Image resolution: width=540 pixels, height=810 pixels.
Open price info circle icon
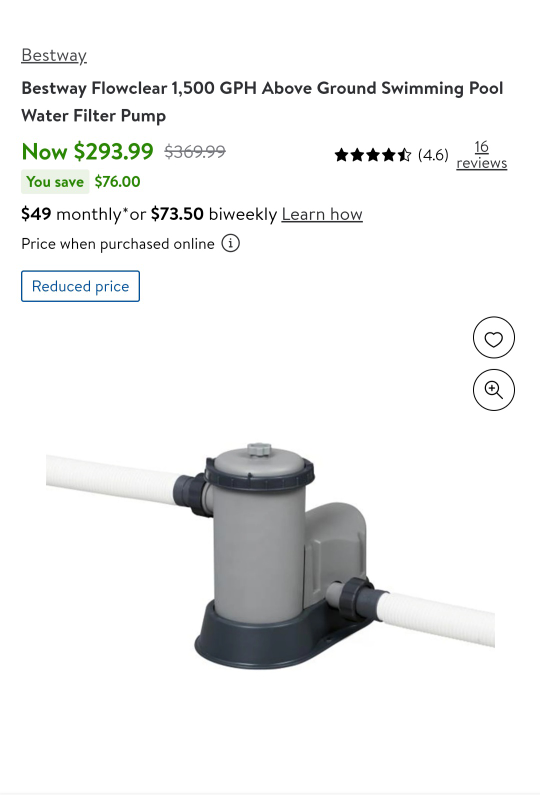click(230, 243)
